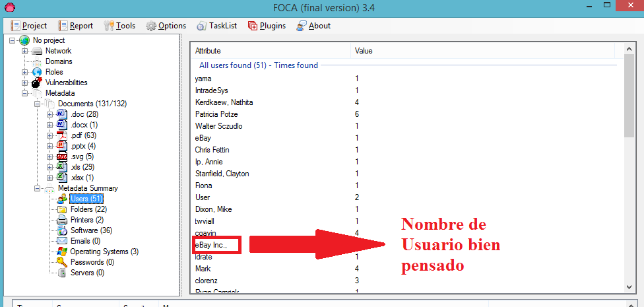
Task: Expand the .pdf (63) node
Action: 49,135
